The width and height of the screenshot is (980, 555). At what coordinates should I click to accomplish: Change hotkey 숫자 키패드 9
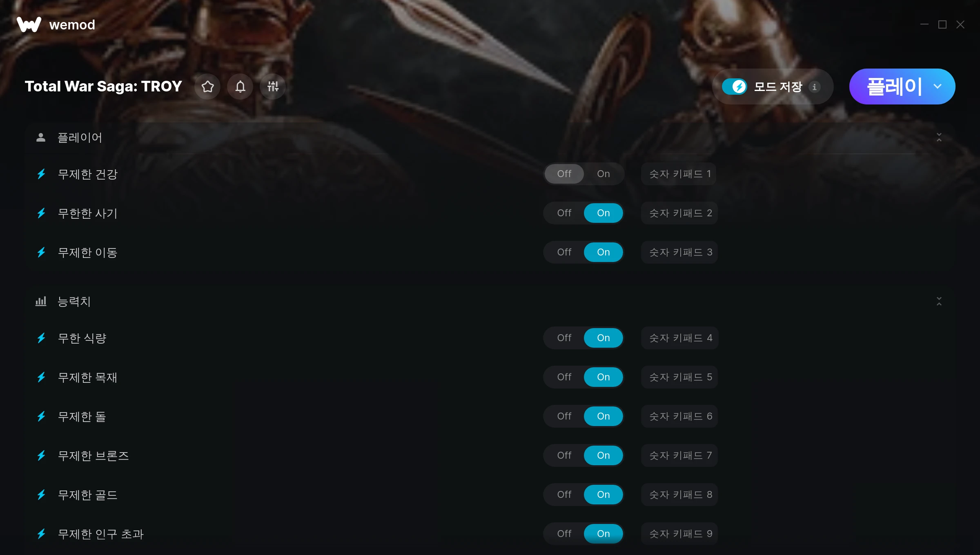point(679,534)
